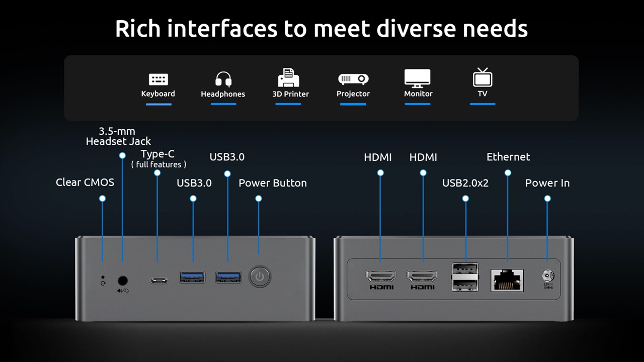Click the round DC power input jack

547,276
